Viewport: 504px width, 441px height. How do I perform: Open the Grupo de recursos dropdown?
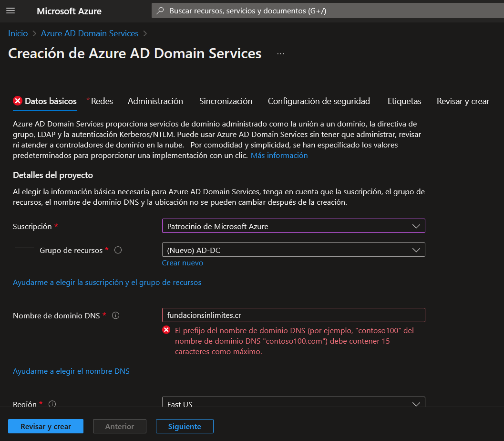point(293,250)
